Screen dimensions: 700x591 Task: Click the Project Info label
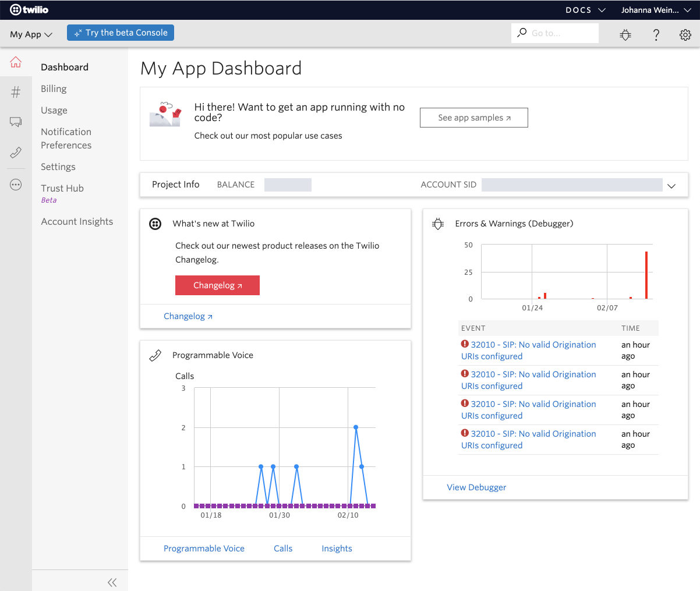tap(175, 185)
